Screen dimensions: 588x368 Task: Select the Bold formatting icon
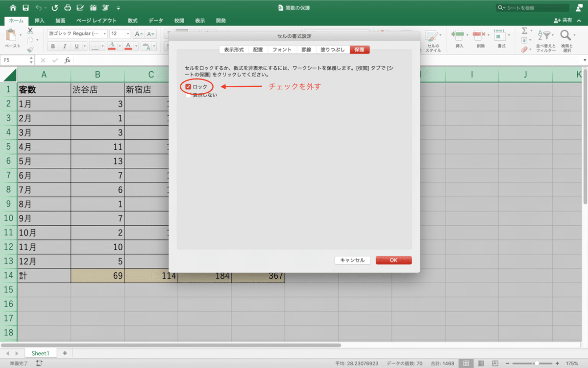(x=52, y=46)
